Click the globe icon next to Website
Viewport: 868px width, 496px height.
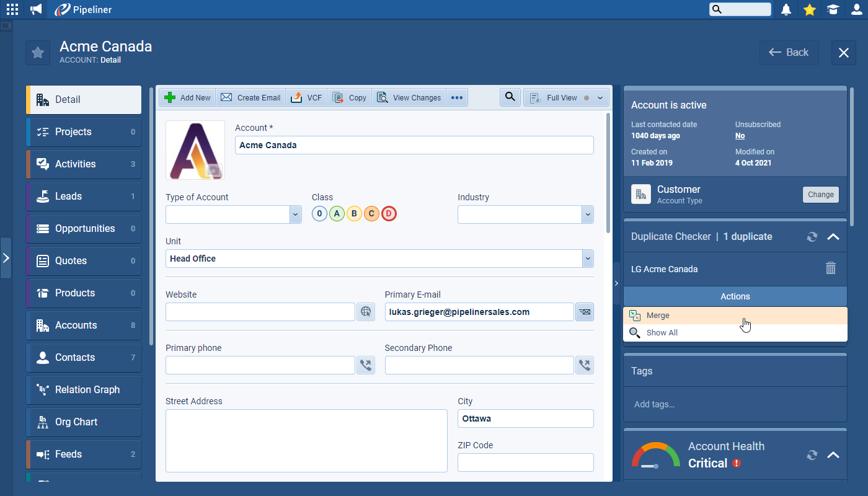pyautogui.click(x=366, y=312)
